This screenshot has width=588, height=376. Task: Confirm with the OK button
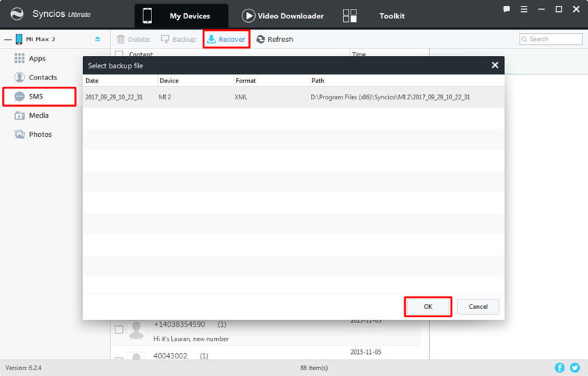coord(428,307)
